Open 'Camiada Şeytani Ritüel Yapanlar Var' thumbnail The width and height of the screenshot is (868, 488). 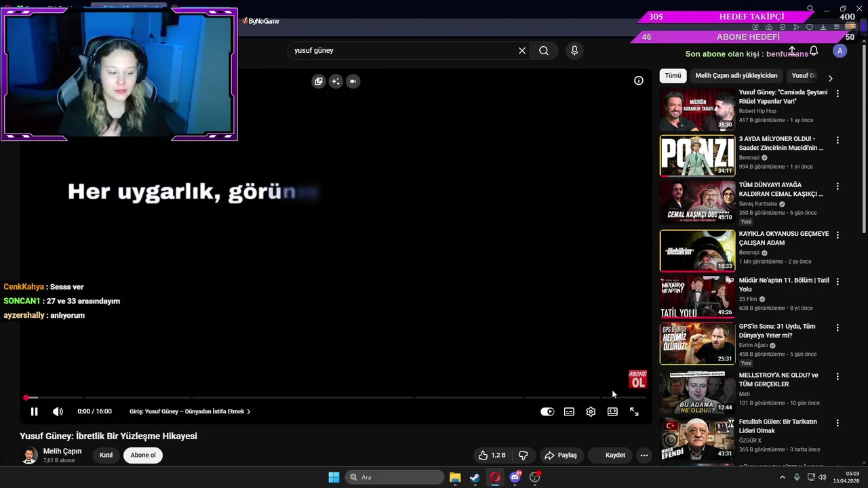pos(697,110)
